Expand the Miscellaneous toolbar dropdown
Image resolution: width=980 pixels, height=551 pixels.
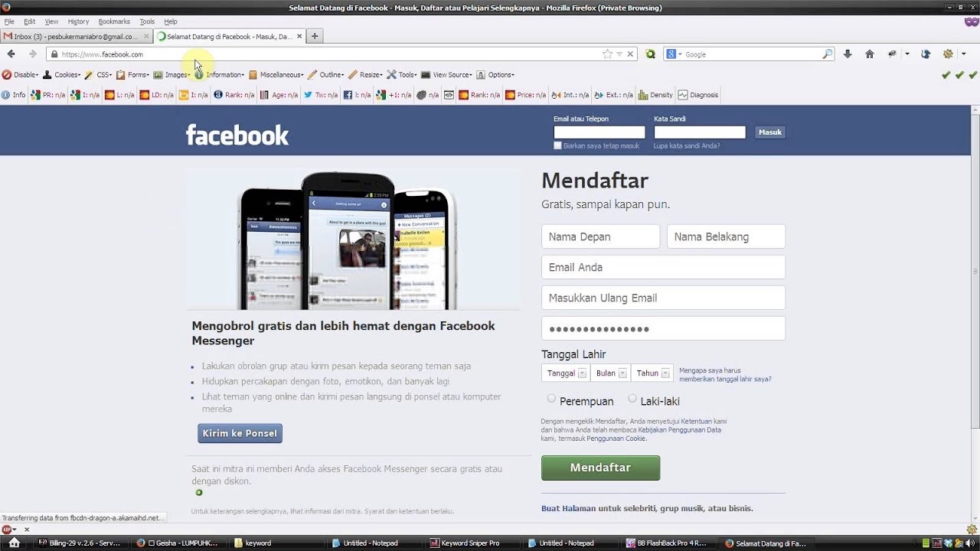pyautogui.click(x=276, y=75)
